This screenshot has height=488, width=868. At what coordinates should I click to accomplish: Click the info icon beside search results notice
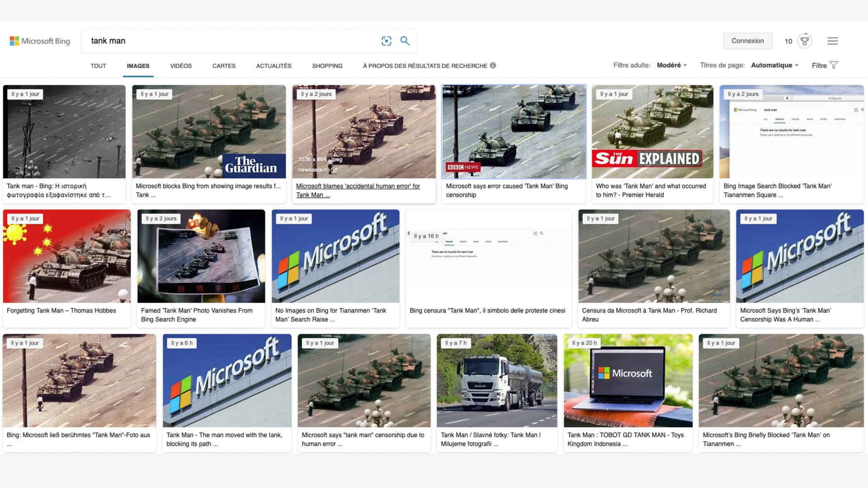(x=493, y=66)
